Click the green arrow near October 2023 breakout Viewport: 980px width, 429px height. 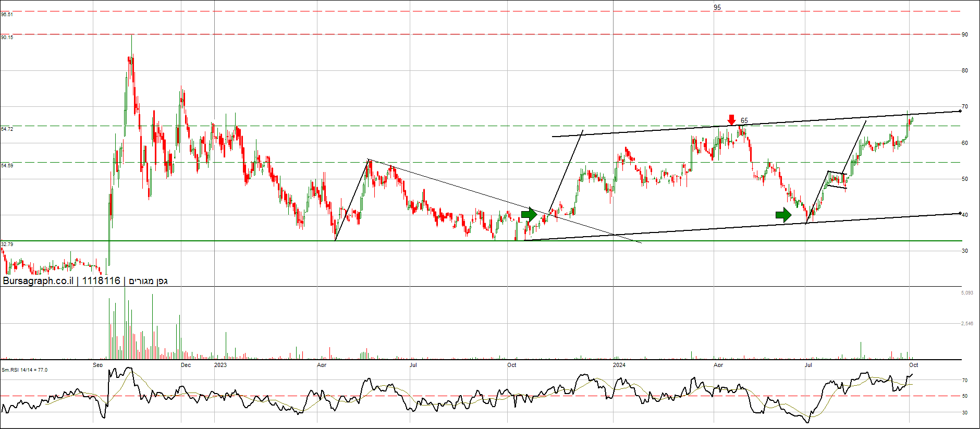click(529, 214)
